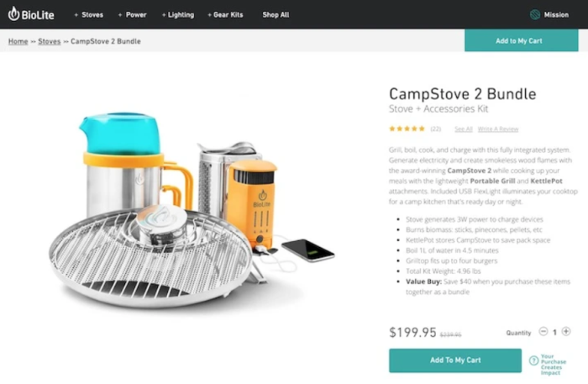Click the question mark impact icon
Screen dimensions: 588x384
[x=533, y=360]
